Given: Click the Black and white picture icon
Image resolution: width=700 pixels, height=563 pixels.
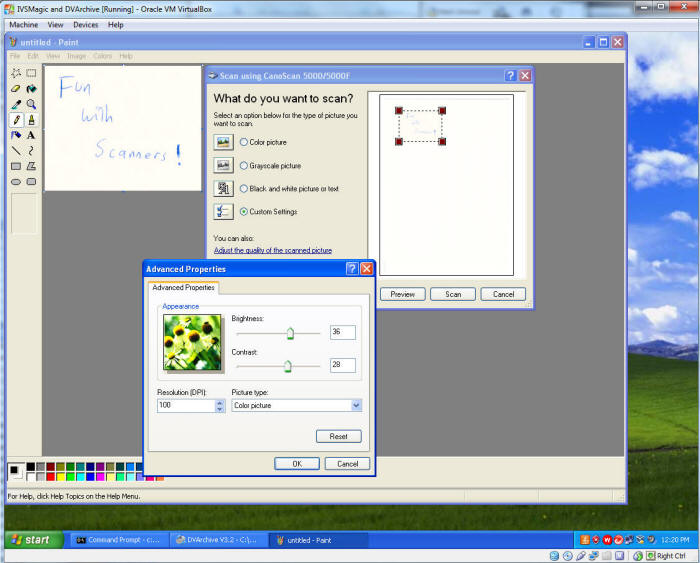Looking at the screenshot, I should (223, 188).
